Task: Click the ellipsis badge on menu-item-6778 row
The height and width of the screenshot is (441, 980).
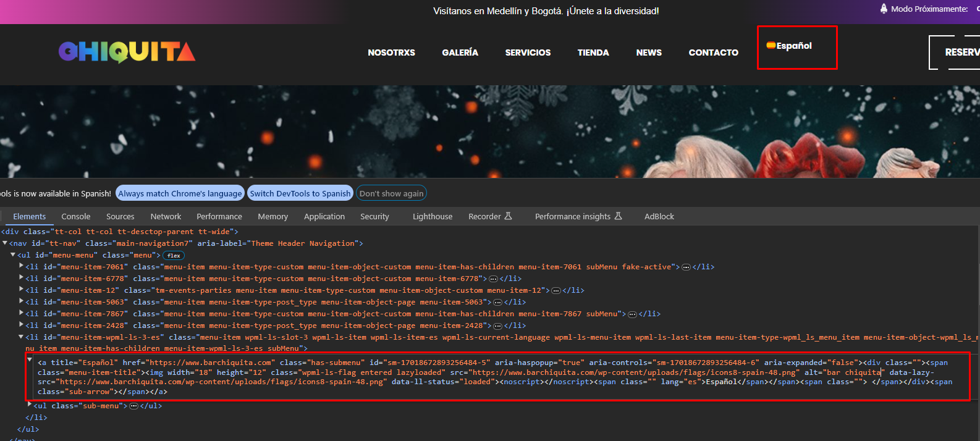Action: tap(493, 279)
